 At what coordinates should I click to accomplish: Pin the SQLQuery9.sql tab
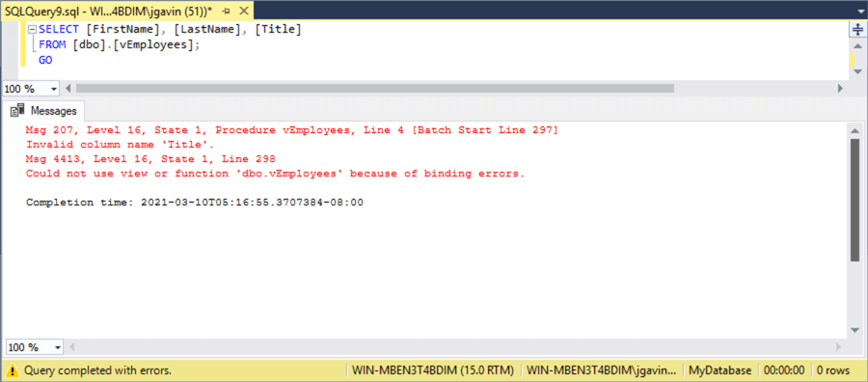click(x=227, y=11)
